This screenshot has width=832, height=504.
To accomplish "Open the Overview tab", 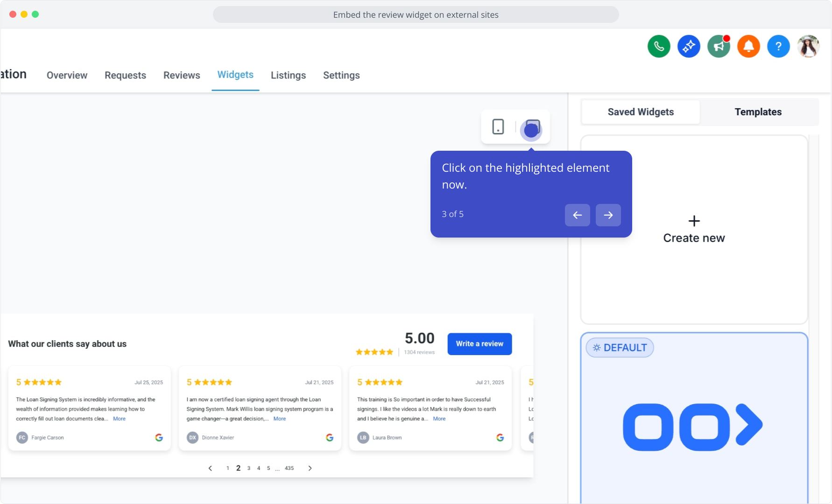I will [x=67, y=75].
